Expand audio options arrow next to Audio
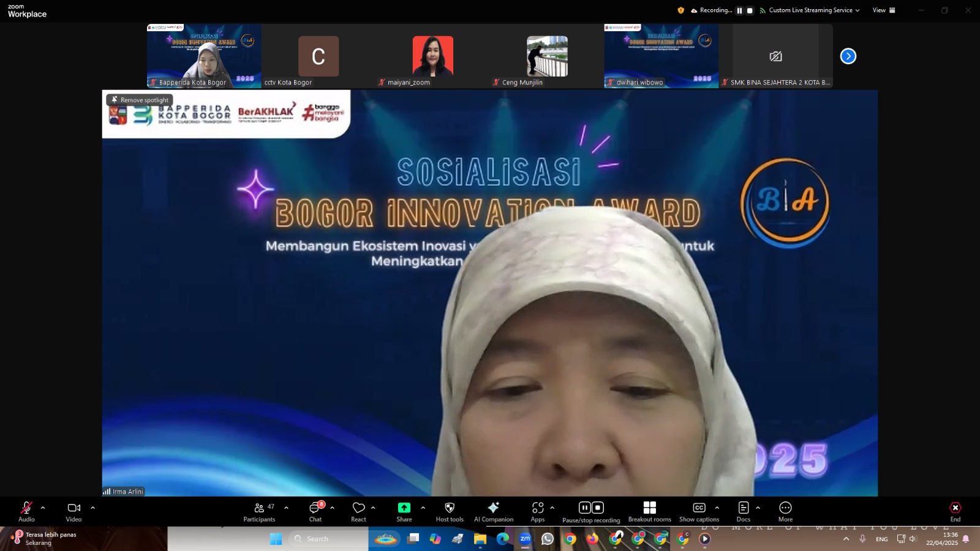Screen dimensions: 980x551 43,508
